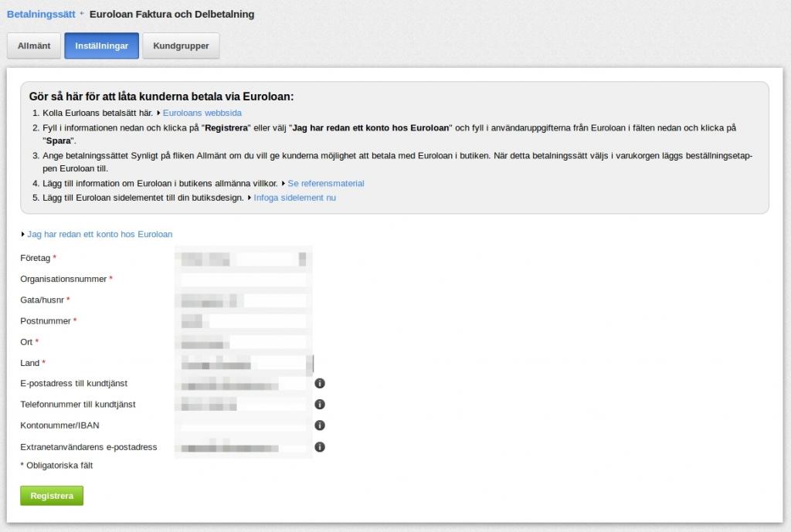Open the Euroloans webbsida link

point(202,113)
